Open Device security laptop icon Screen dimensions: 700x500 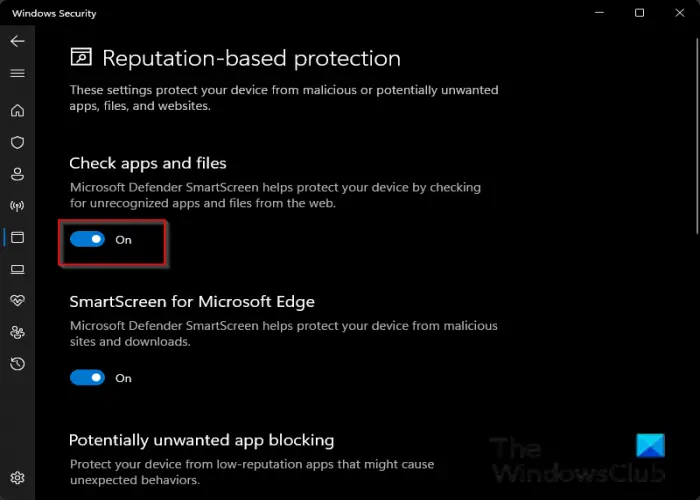pos(17,269)
